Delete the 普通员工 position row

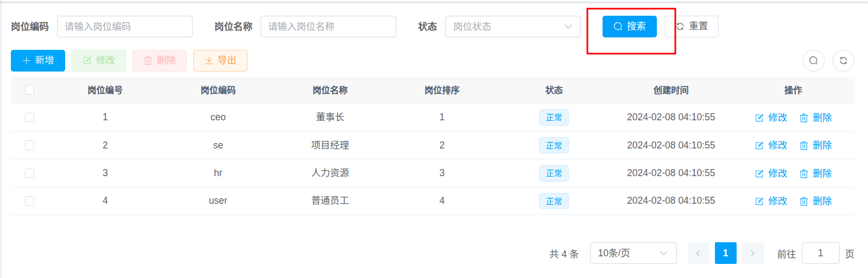(815, 201)
